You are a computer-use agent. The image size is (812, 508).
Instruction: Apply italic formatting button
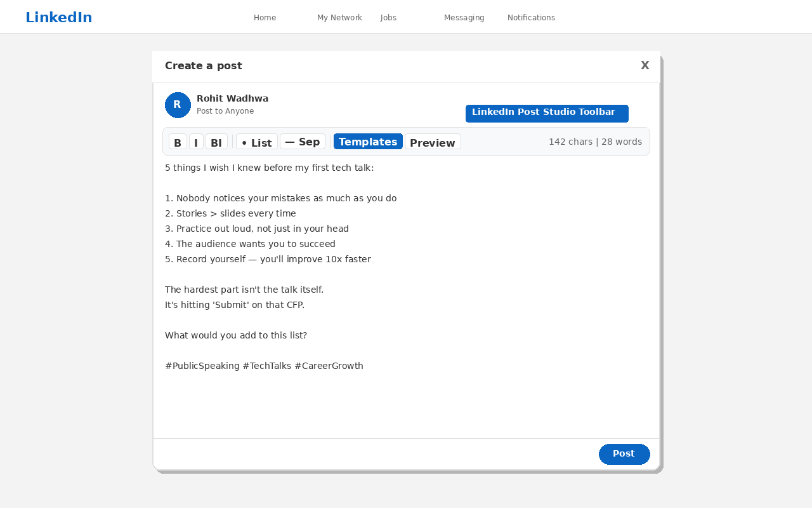pos(196,142)
